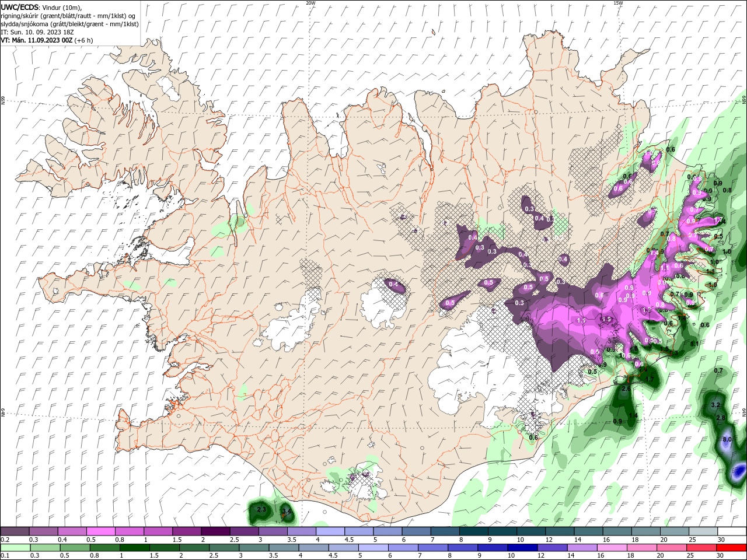The height and width of the screenshot is (560, 747).
Task: Click the 12 violet rain legend swatch
Action: [x=551, y=548]
